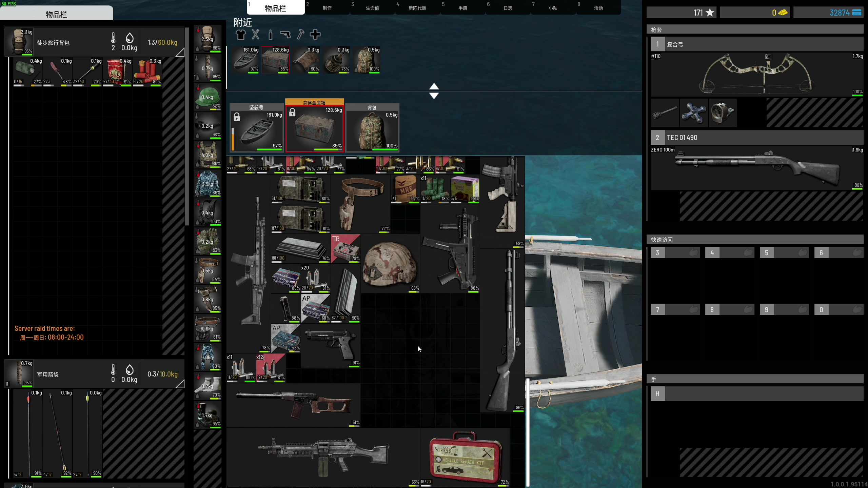Click quick access slot 6
The width and height of the screenshot is (868, 488).
tap(839, 252)
